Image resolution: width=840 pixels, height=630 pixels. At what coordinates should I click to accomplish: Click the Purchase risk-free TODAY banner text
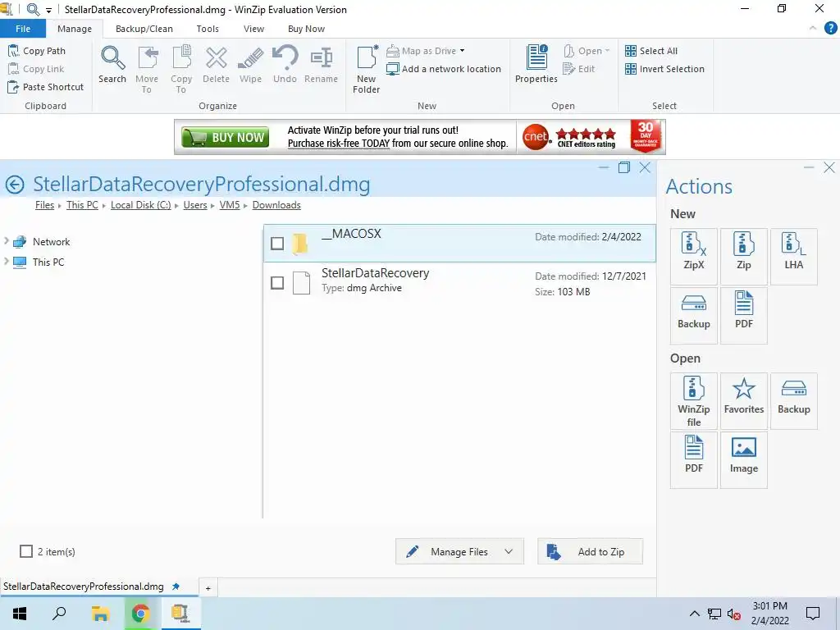[x=339, y=144]
